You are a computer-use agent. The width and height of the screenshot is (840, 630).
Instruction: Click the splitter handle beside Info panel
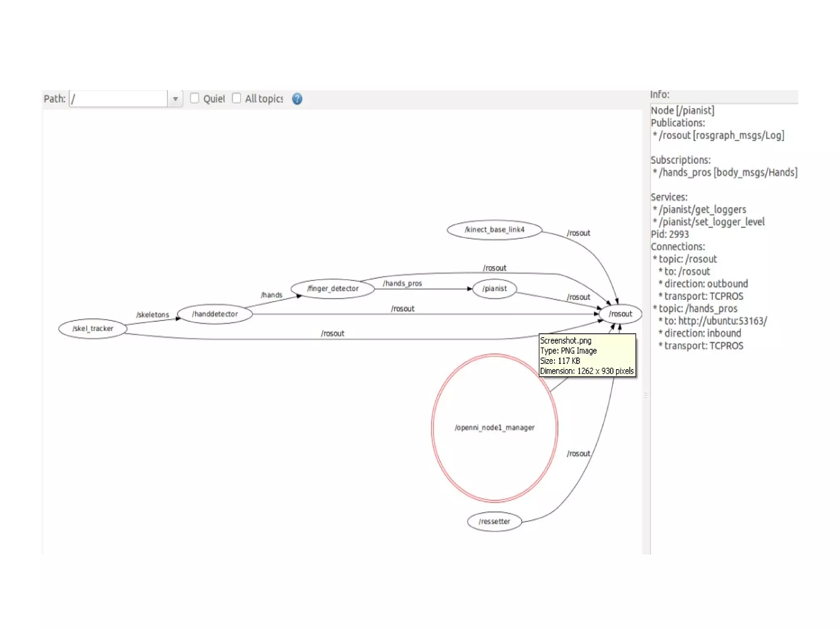click(x=646, y=395)
